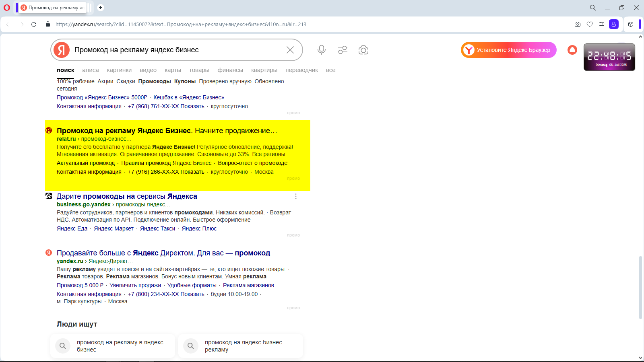Viewport: 644px width, 362px height.
Task: Click magnifier icon for промокод на яндекс бизнес рекламу
Action: [x=191, y=346]
